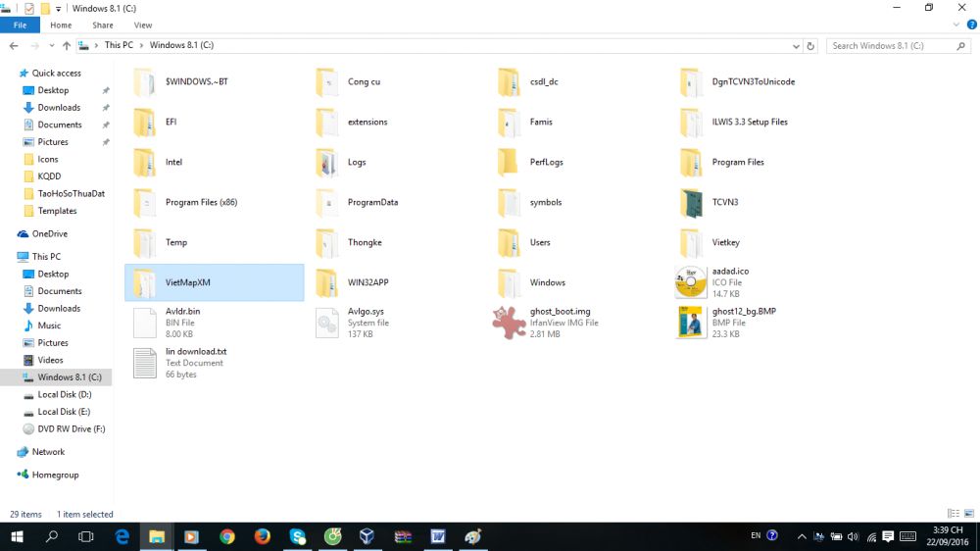Click the Search Windows 8.1 (C:) box

(892, 45)
